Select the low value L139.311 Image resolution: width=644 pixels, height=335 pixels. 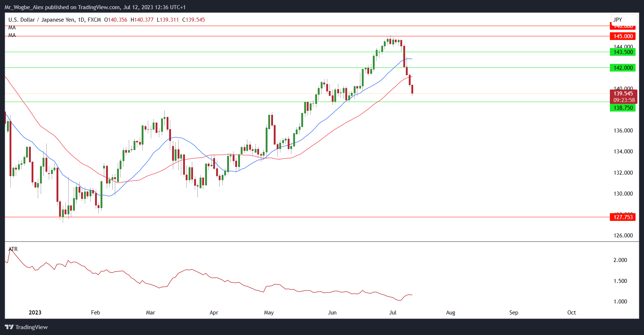pyautogui.click(x=168, y=20)
